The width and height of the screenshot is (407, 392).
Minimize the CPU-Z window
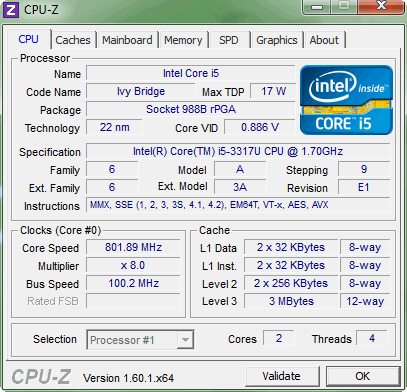316,7
